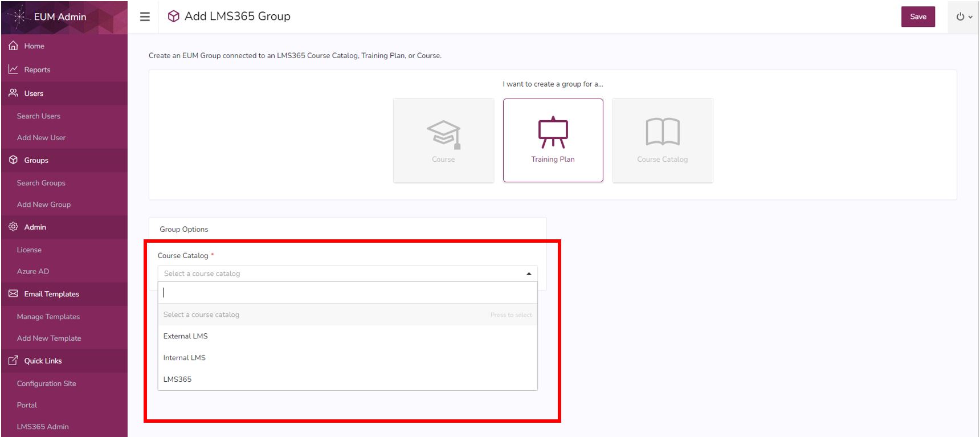Expand the Admin section label
Screen dimensions: 980x437
pos(35,227)
